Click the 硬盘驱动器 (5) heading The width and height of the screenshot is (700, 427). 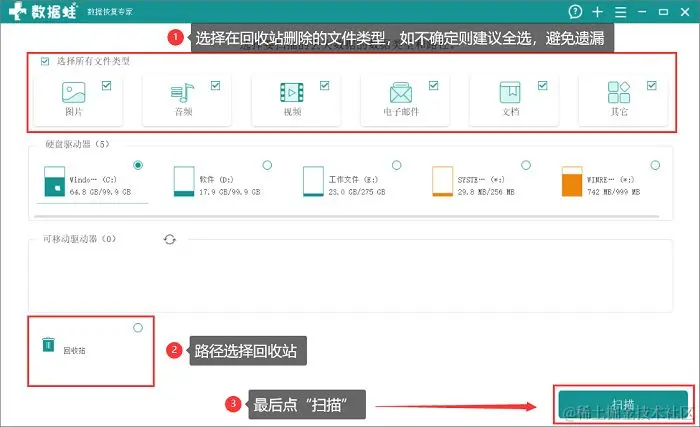pos(77,144)
